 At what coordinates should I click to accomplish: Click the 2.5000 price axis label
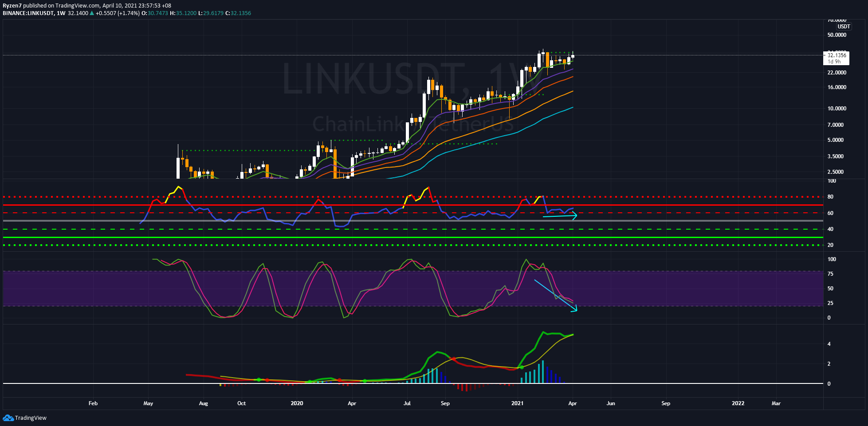tap(836, 172)
